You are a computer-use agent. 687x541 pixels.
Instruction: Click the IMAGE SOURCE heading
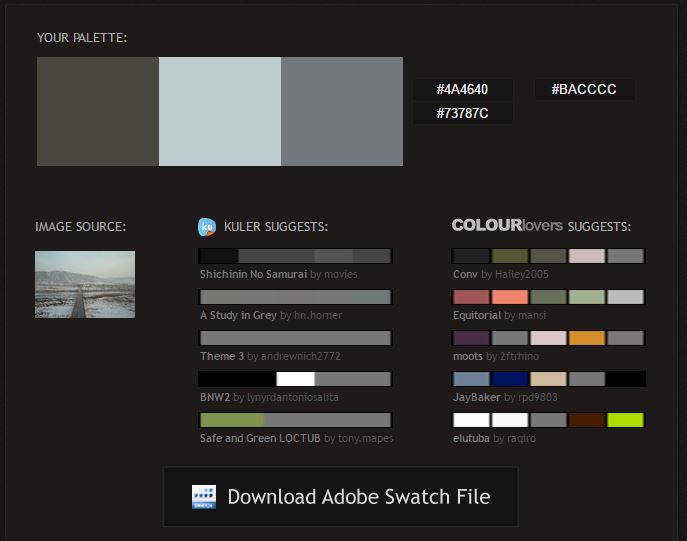point(81,226)
